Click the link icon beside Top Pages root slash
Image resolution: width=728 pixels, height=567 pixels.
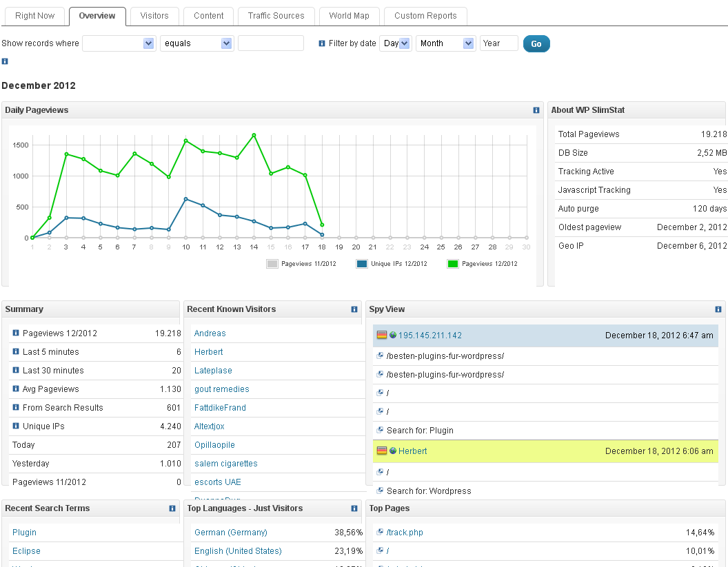click(x=380, y=550)
